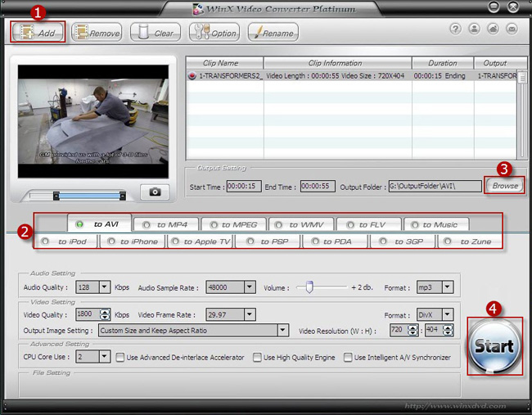Click the red status icon beside 1-TRANSFORMERS2
Screen dimensions: 532x415
[x=192, y=75]
